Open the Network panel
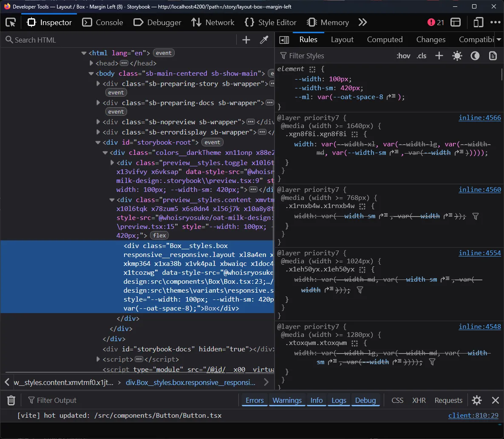Image resolution: width=504 pixels, height=439 pixels. coord(212,22)
